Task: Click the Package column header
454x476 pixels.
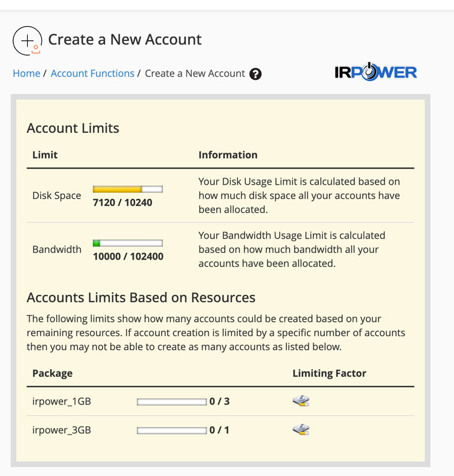Action: pyautogui.click(x=52, y=373)
